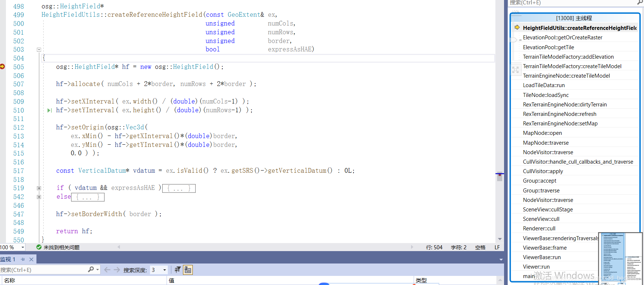Focus the parallel stacks search field

pos(572,3)
